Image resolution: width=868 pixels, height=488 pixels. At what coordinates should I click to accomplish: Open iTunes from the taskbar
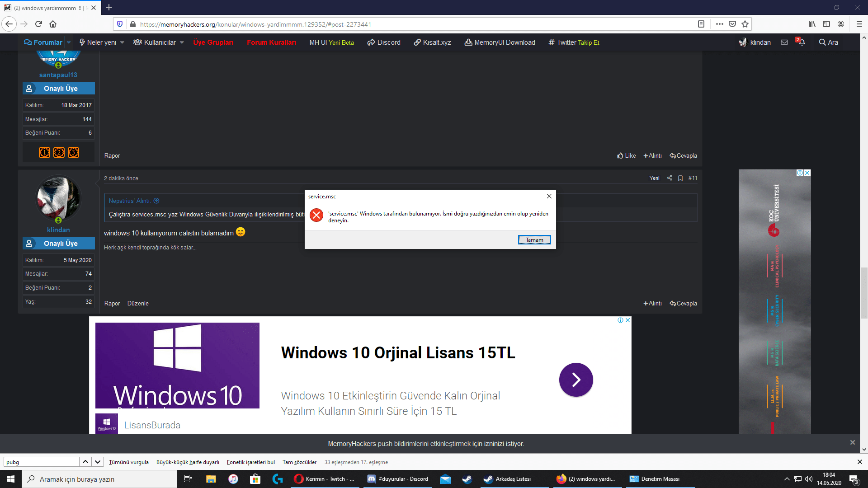click(x=233, y=479)
